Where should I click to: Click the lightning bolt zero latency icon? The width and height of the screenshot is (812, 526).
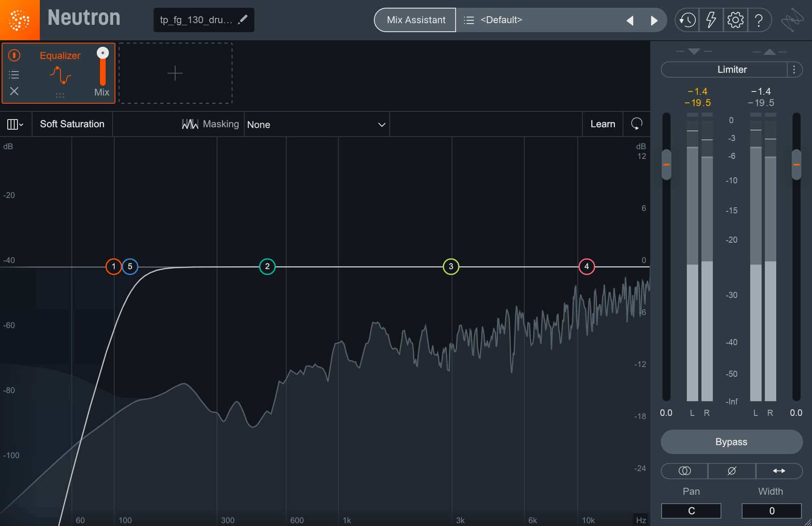711,20
